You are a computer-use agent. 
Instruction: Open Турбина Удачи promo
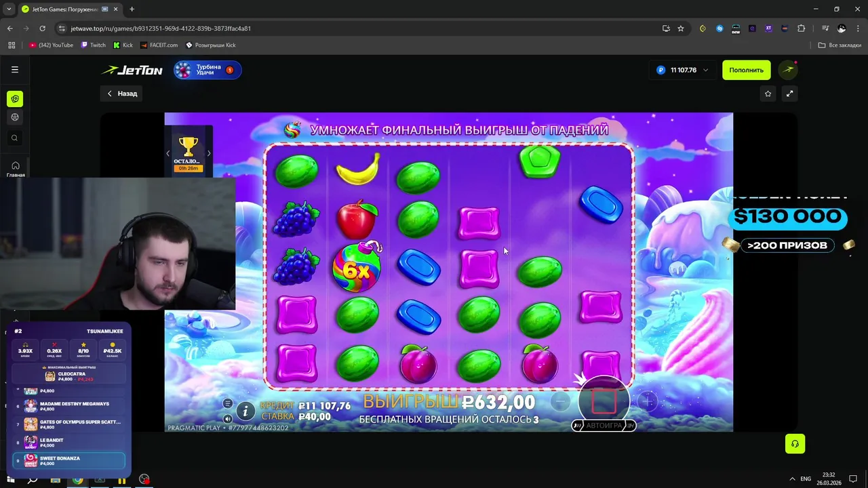tap(207, 70)
